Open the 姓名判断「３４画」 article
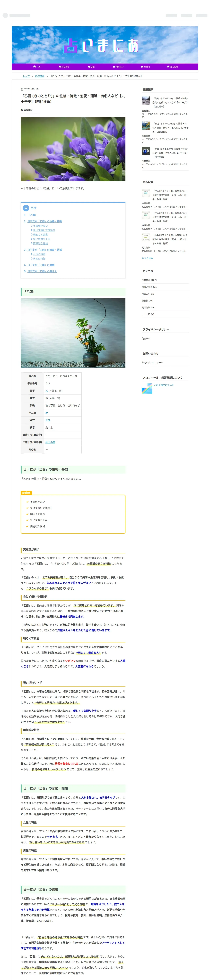 170,239
